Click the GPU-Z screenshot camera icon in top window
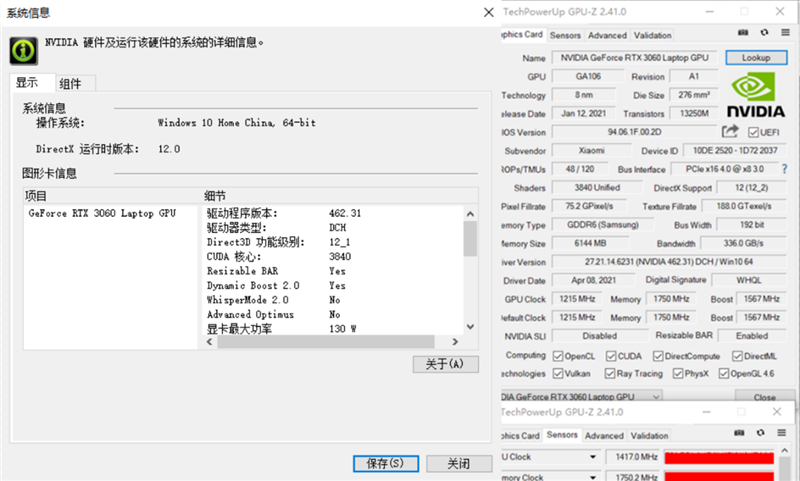The image size is (800, 481). pyautogui.click(x=743, y=33)
